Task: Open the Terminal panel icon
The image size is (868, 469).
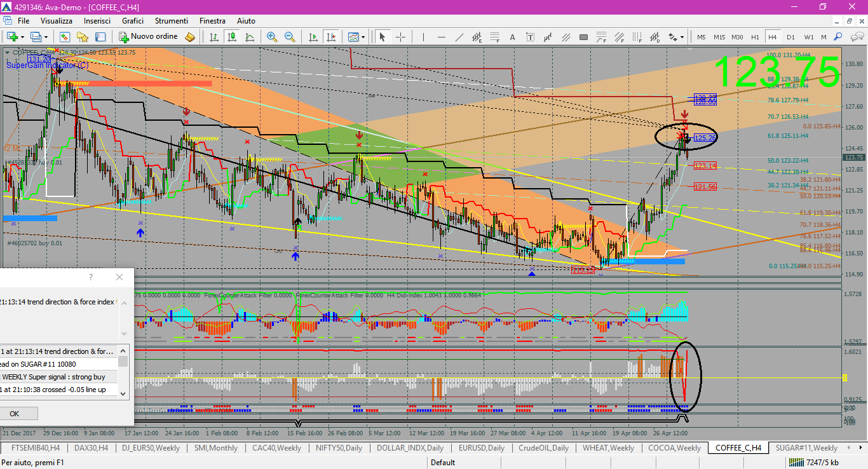Action: point(100,37)
